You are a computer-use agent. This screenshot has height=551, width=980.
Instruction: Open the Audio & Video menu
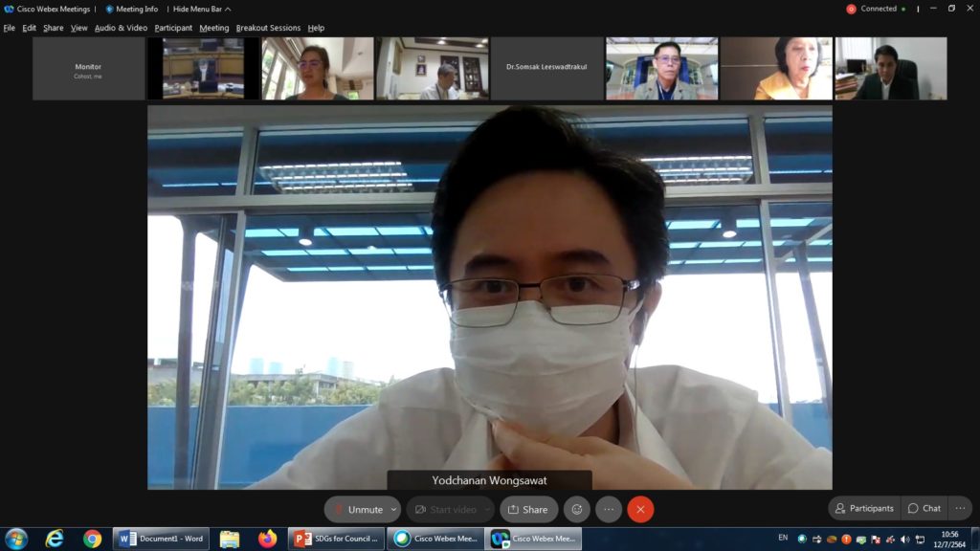pos(121,28)
